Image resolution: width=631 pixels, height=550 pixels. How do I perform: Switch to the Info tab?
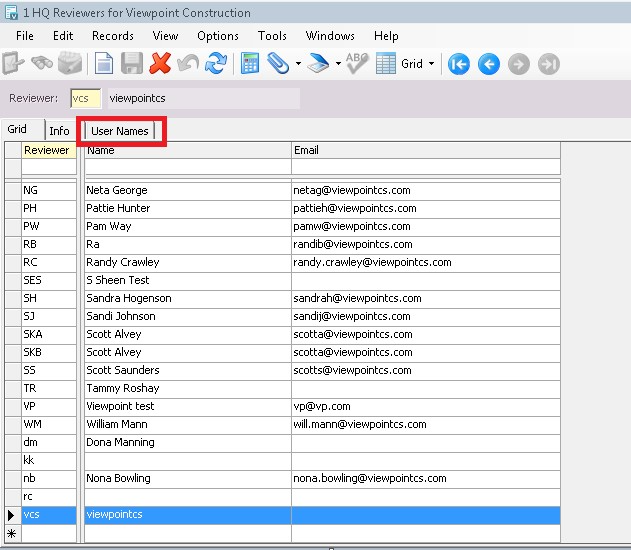point(59,131)
